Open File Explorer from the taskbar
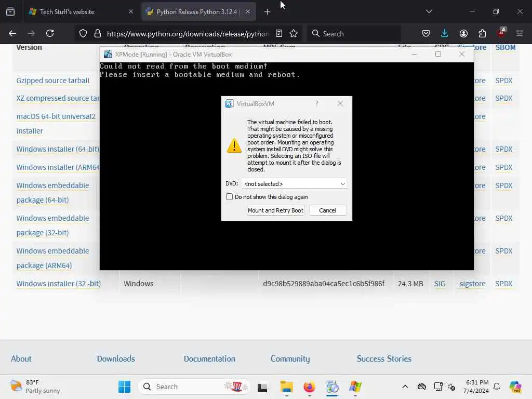This screenshot has height=399, width=532. [287, 387]
